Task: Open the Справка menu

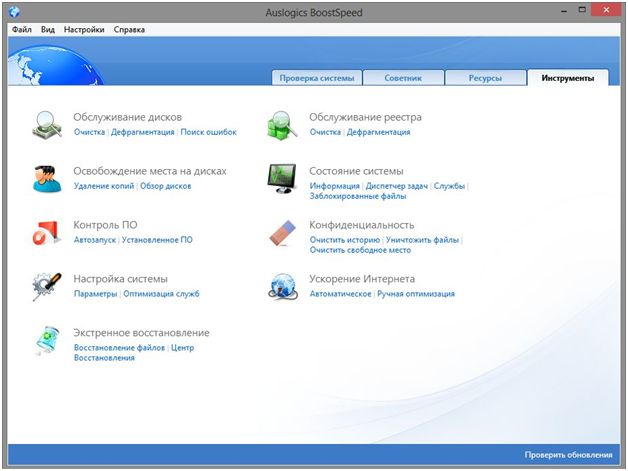Action: (x=129, y=30)
